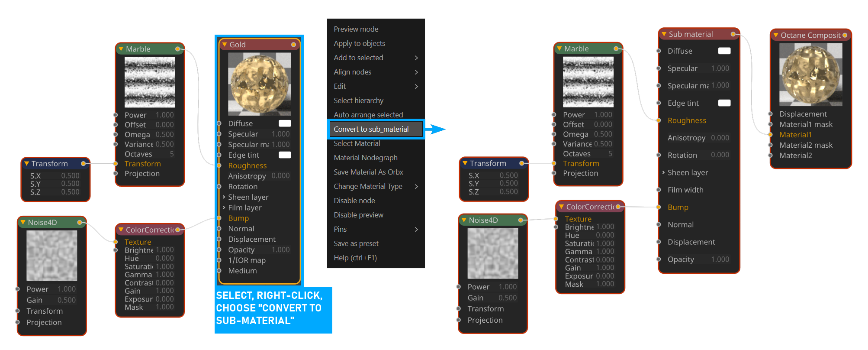The width and height of the screenshot is (868, 350).
Task: Click the Gold node's output pin
Action: pyautogui.click(x=293, y=45)
